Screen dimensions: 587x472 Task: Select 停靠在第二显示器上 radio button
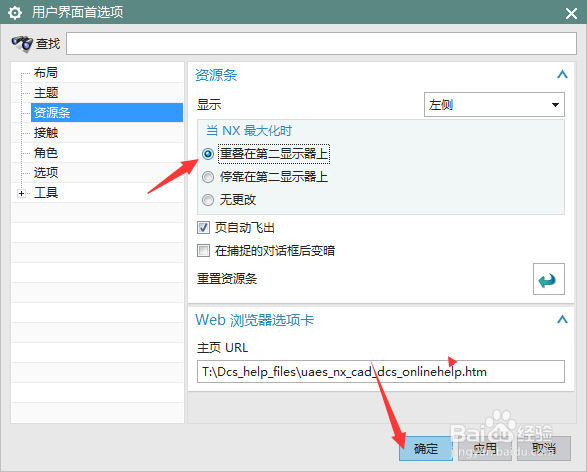pyautogui.click(x=208, y=177)
